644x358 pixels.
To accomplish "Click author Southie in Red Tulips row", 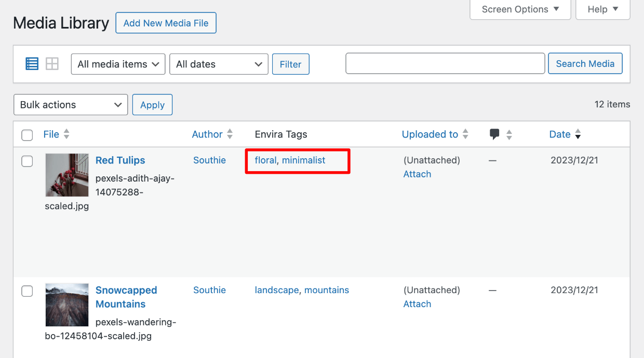I will tap(210, 160).
